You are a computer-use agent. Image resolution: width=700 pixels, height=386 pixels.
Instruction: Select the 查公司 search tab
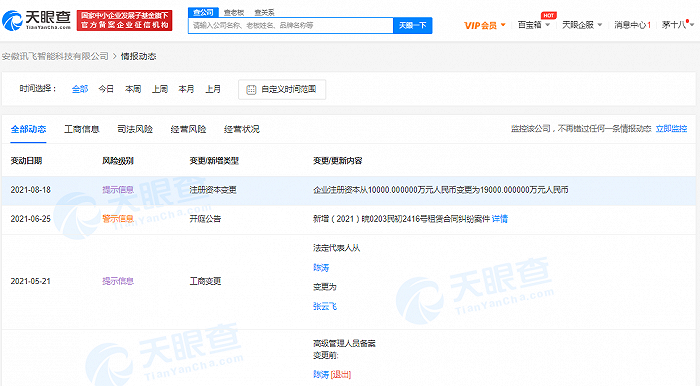pos(203,12)
